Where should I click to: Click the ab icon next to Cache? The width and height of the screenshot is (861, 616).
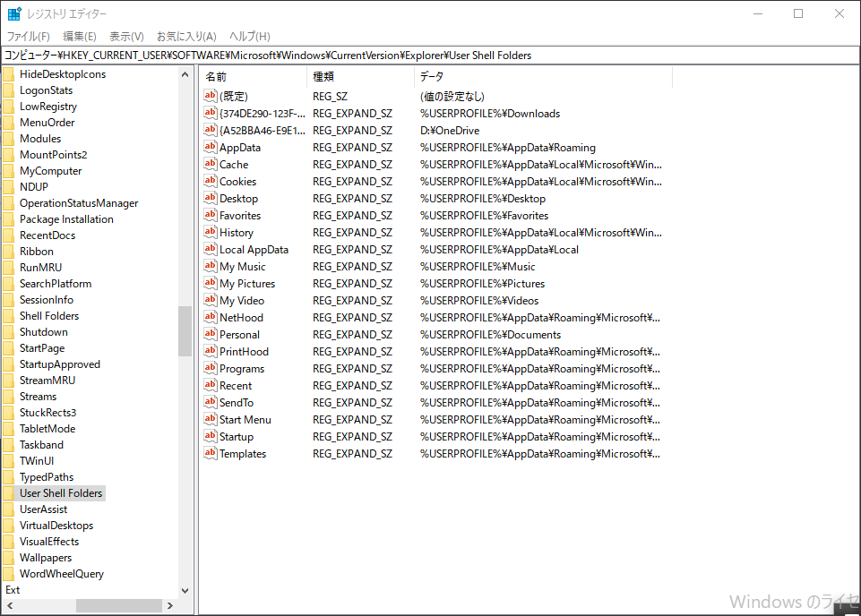pyautogui.click(x=211, y=164)
